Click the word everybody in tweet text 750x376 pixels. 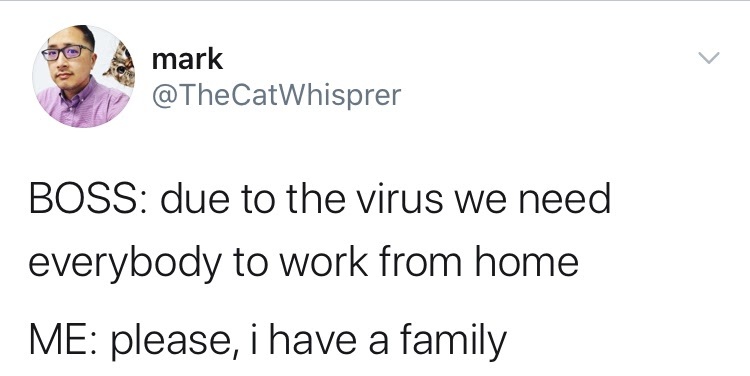click(126, 265)
